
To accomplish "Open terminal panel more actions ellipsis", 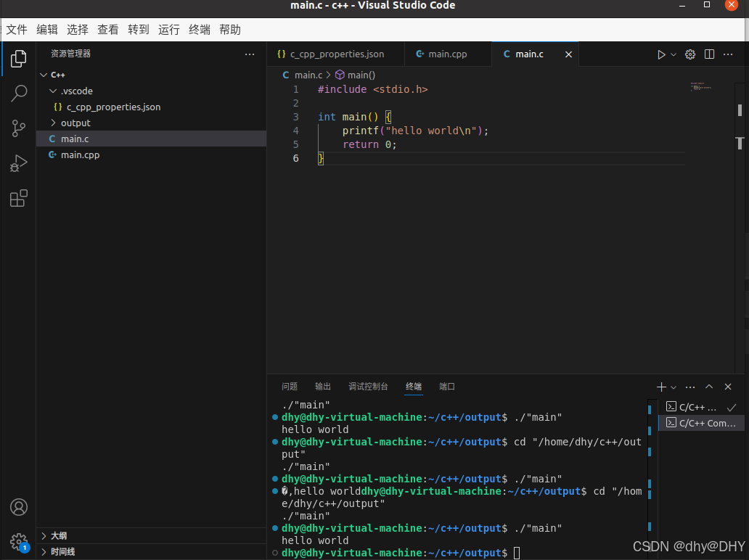I will pyautogui.click(x=690, y=387).
